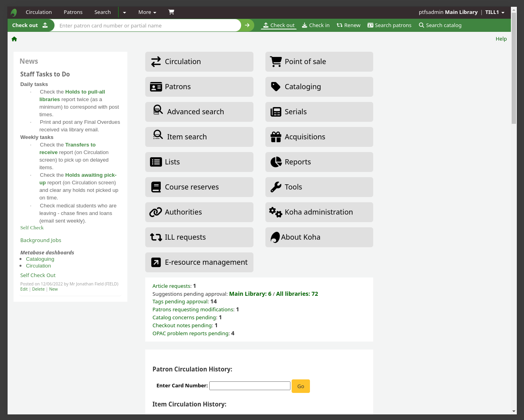The width and height of the screenshot is (524, 420).
Task: Click the home breadcrumb icon
Action: (x=14, y=39)
